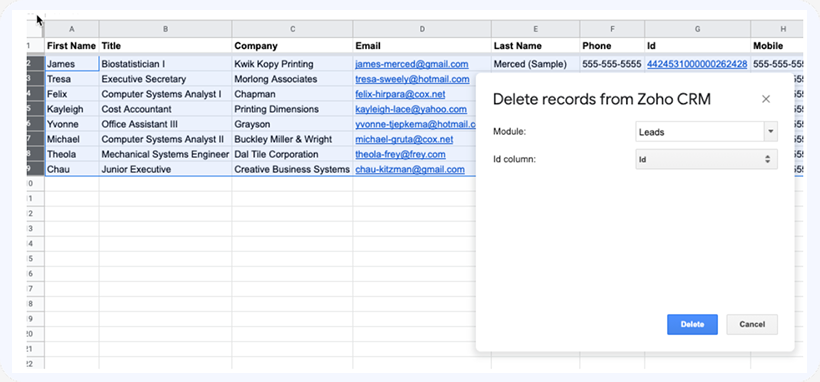Open james-merced@gmail.com email link
This screenshot has width=820, height=382.
(x=412, y=64)
